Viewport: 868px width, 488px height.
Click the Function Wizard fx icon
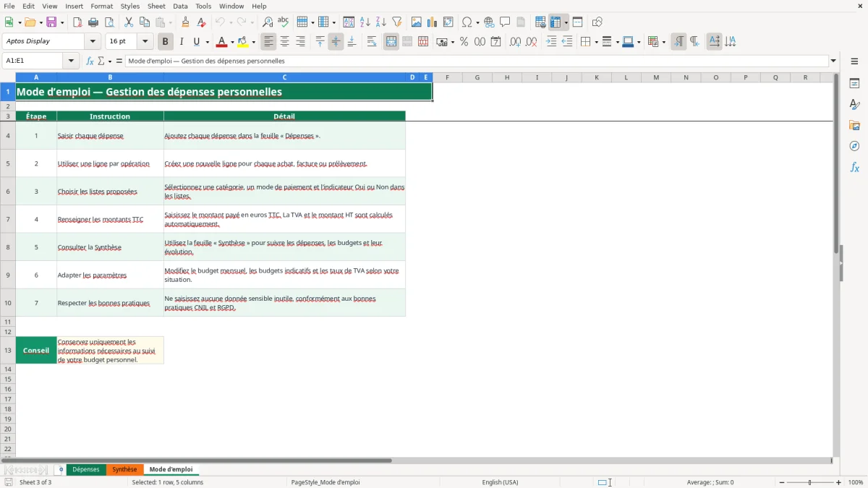(x=90, y=61)
